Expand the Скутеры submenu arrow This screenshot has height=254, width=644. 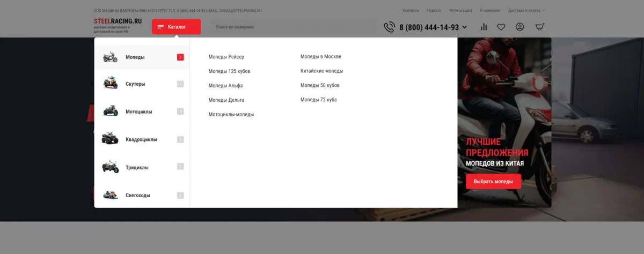[180, 84]
